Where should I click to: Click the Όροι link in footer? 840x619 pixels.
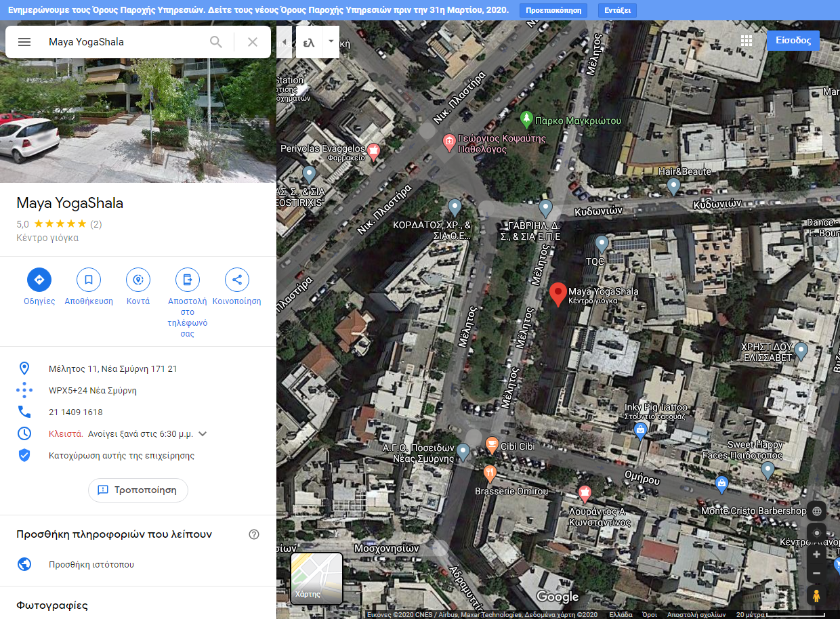pyautogui.click(x=650, y=614)
